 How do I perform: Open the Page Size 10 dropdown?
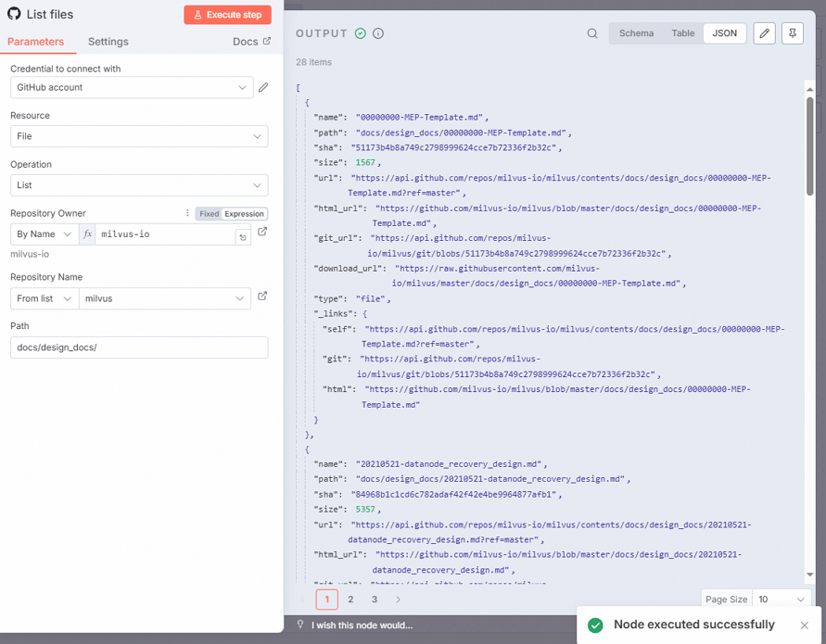(x=782, y=600)
